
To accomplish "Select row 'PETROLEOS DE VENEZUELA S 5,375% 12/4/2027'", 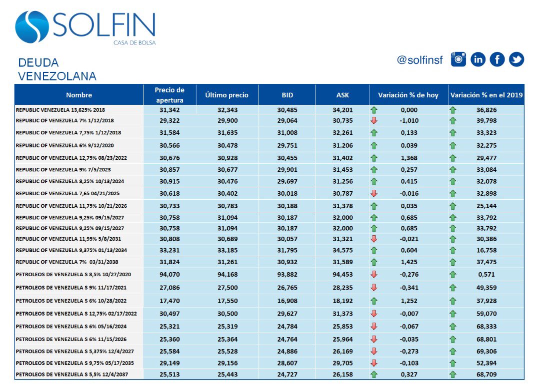I will (x=269, y=352).
